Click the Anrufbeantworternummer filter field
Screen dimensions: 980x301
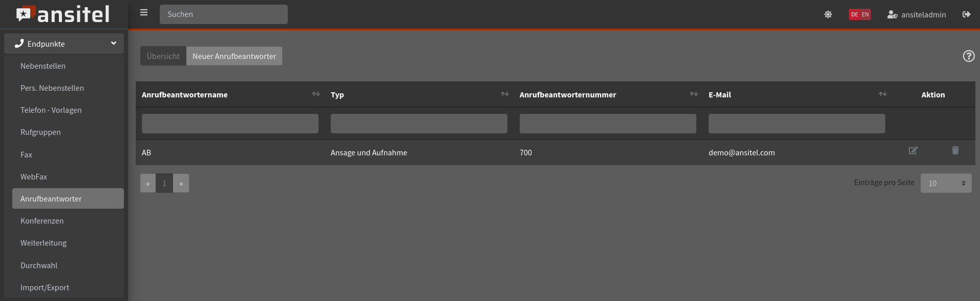click(x=608, y=124)
